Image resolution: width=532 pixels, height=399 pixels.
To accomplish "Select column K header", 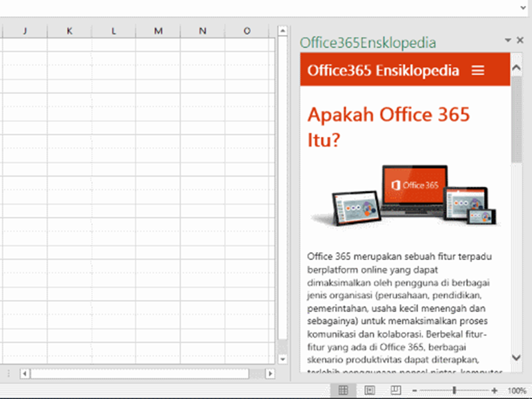I will [69, 31].
